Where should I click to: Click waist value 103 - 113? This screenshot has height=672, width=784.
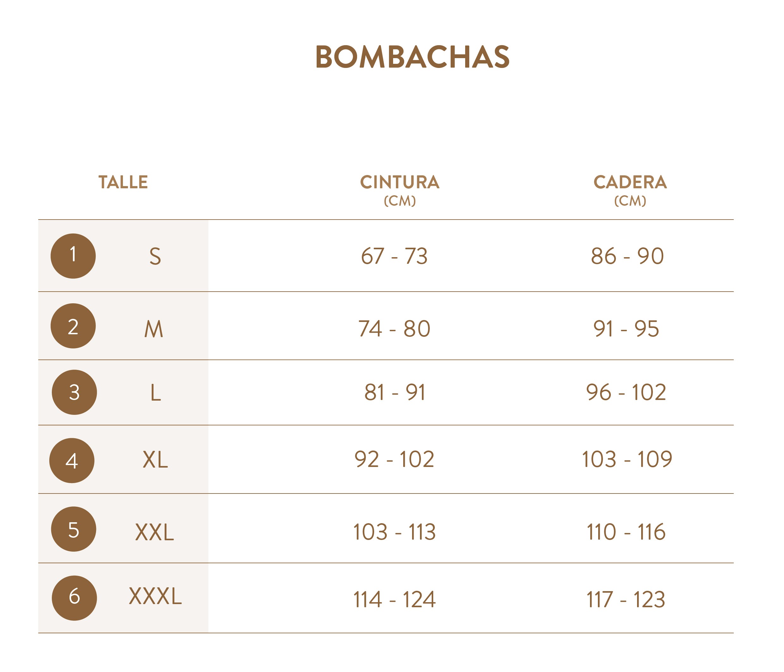pyautogui.click(x=394, y=532)
